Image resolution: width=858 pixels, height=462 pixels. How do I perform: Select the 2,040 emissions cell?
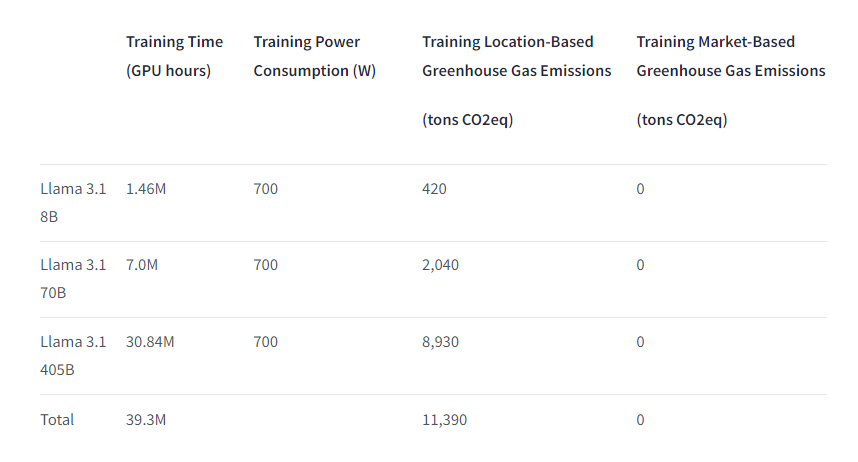[x=440, y=265]
